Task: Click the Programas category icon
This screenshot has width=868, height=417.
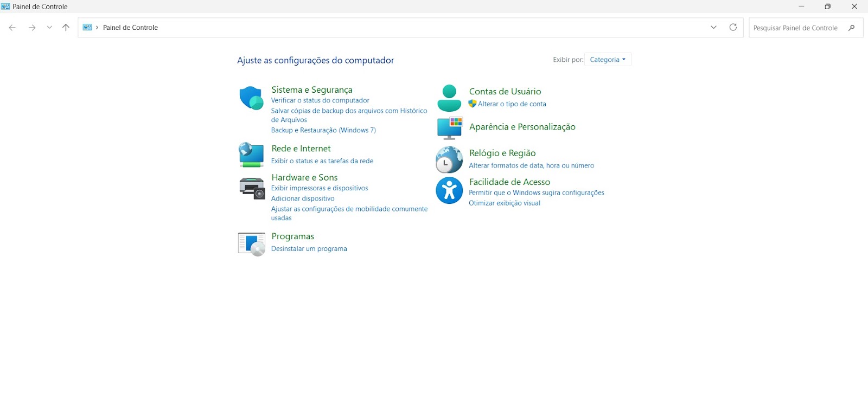Action: (x=252, y=244)
